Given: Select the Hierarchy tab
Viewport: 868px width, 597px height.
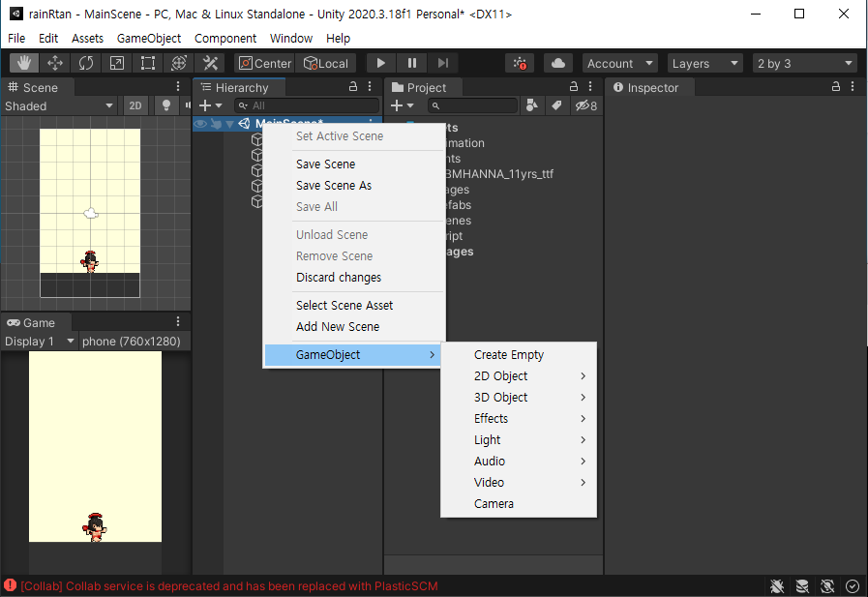Looking at the screenshot, I should tap(239, 87).
